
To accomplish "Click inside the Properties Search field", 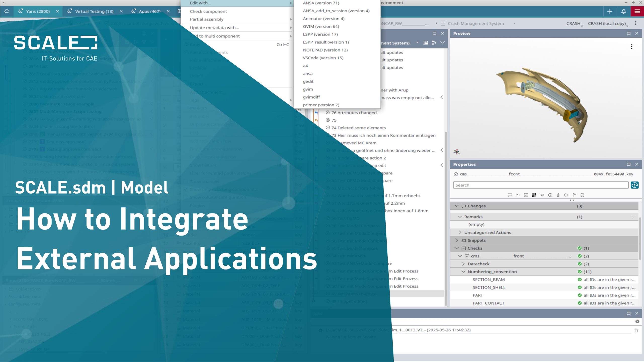I will pyautogui.click(x=541, y=185).
